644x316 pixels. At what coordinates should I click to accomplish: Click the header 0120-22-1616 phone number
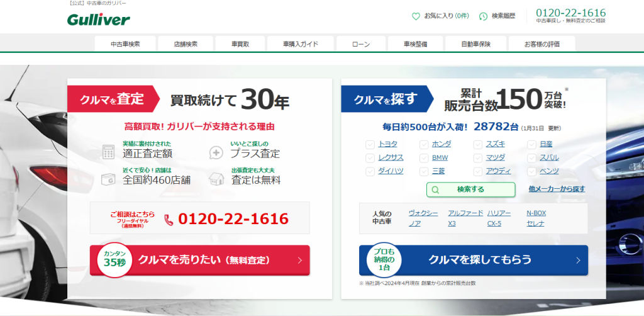coord(570,13)
